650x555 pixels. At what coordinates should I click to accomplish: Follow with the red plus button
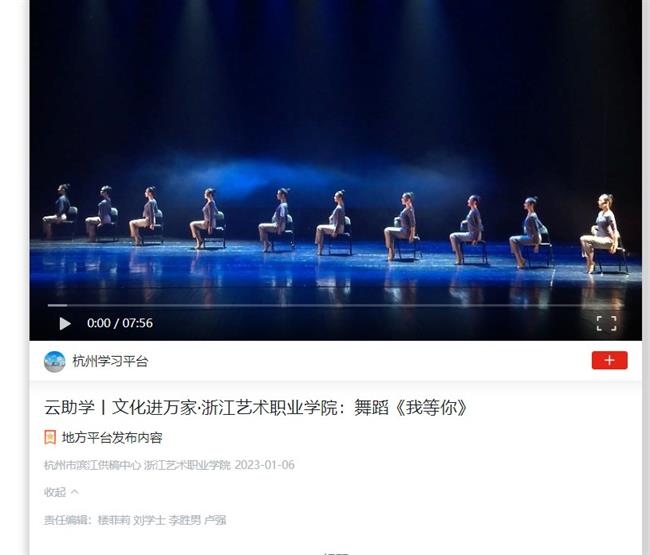(609, 360)
